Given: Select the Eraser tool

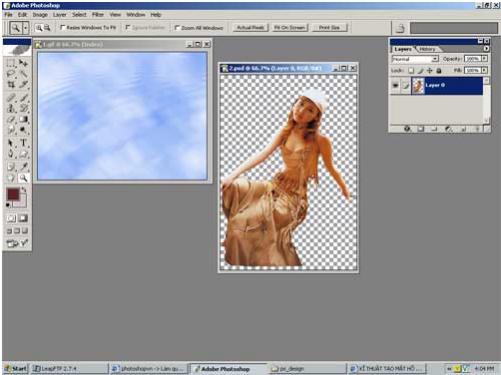Looking at the screenshot, I should (x=11, y=119).
